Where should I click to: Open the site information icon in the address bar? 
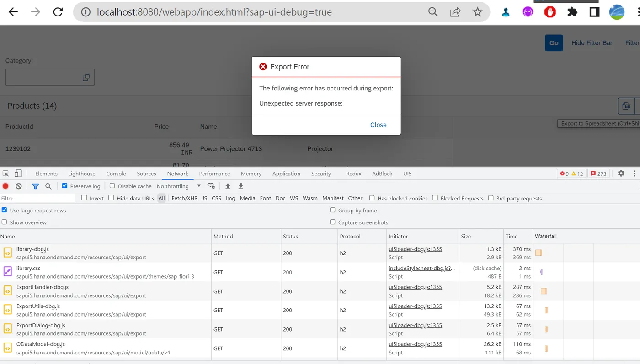85,12
